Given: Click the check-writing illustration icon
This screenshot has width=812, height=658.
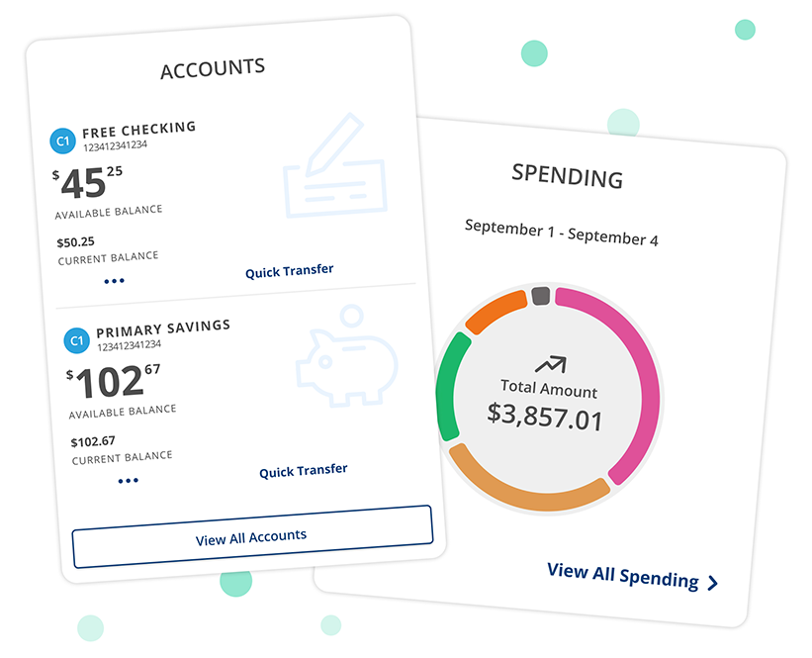Looking at the screenshot, I should pyautogui.click(x=334, y=165).
